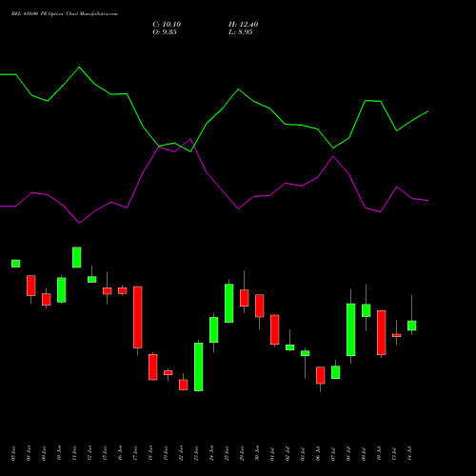Image resolution: width=476 pixels, height=476 pixels.
Task: Click the tall red candlestick above 17 Jun
Action: click(x=138, y=317)
